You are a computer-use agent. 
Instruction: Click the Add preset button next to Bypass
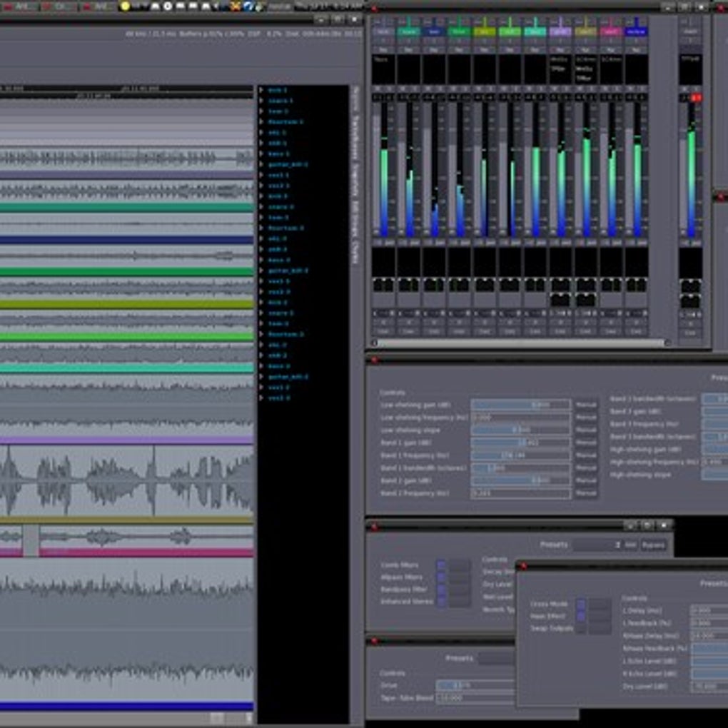tap(630, 545)
